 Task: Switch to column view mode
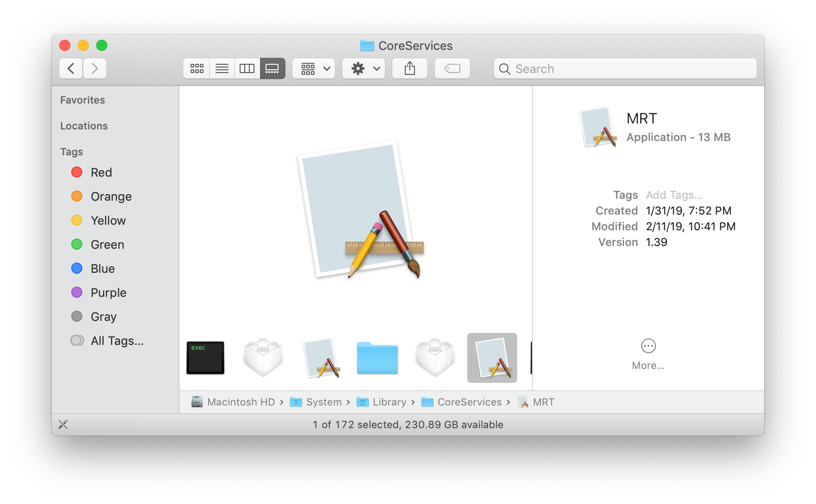pos(247,69)
